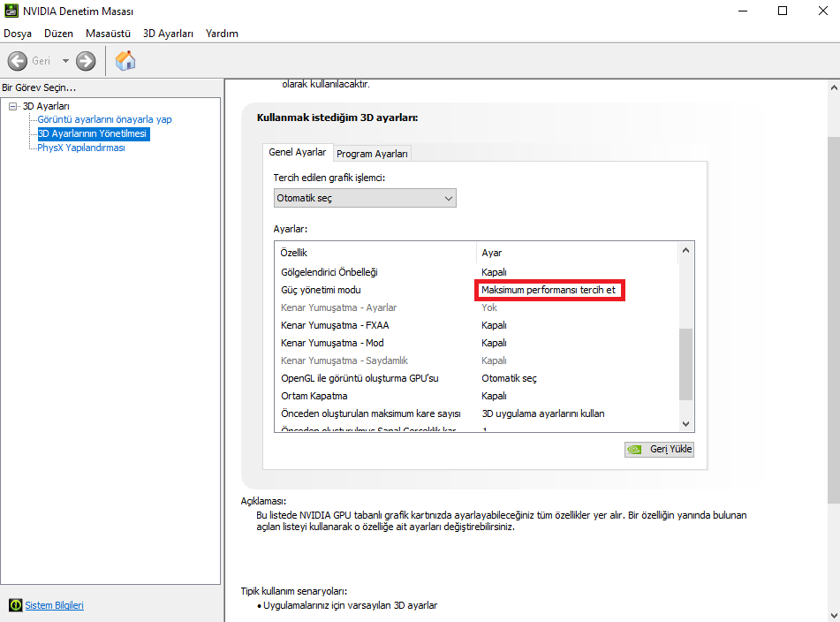This screenshot has width=840, height=622.
Task: Click Kapalı value for Kenar Yumuşatma - FXAA
Action: coord(494,325)
